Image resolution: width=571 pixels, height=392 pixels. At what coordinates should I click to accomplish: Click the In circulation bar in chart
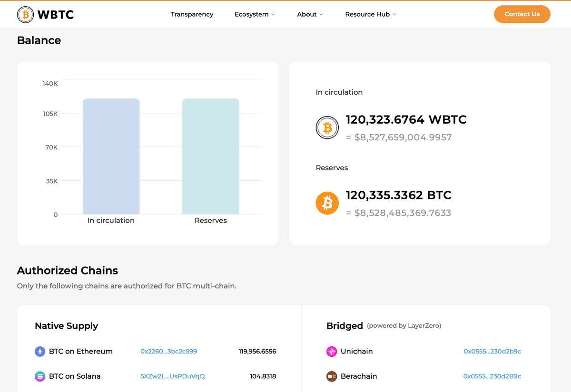click(x=111, y=157)
